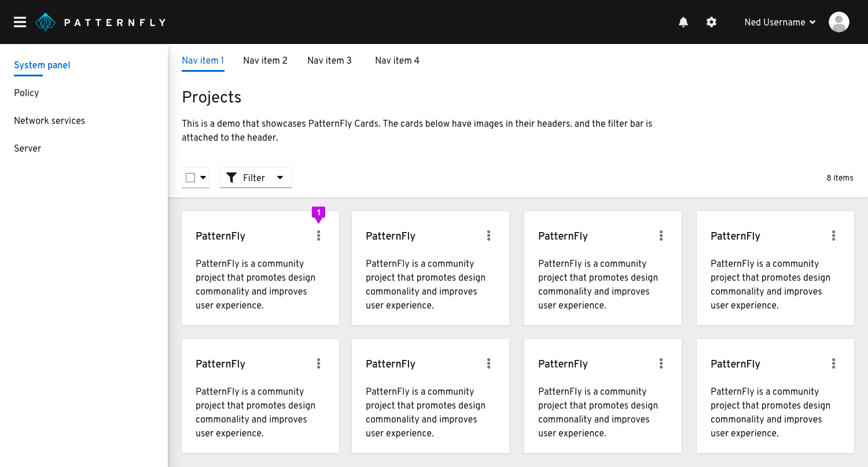This screenshot has height=467, width=868.
Task: Tick the bulk select checkbox
Action: 190,178
